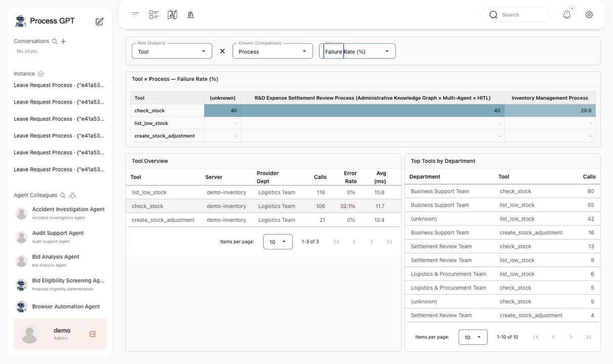
Task: Open the agent organization chart icon
Action: [x=72, y=195]
